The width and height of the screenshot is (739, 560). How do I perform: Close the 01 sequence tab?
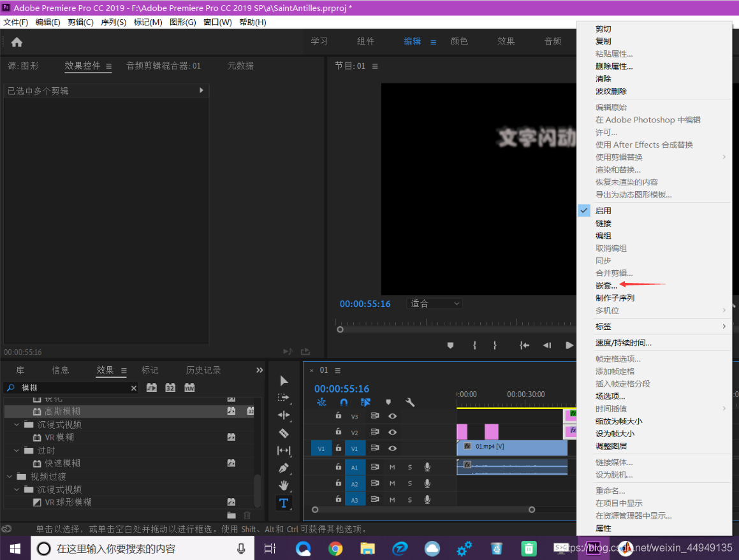click(312, 371)
